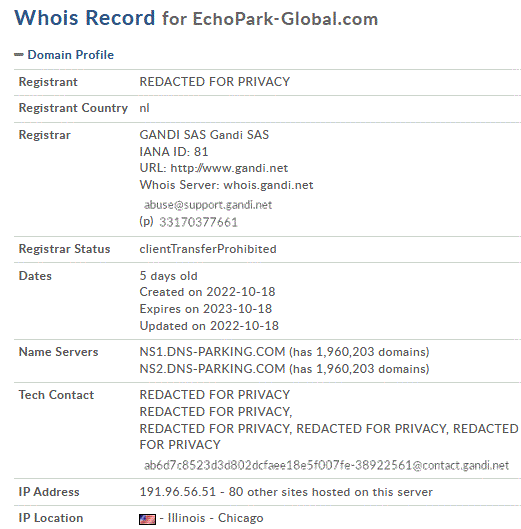This screenshot has height=529, width=521.
Task: Click the abuse@support.gandi.net email image
Action: (208, 205)
